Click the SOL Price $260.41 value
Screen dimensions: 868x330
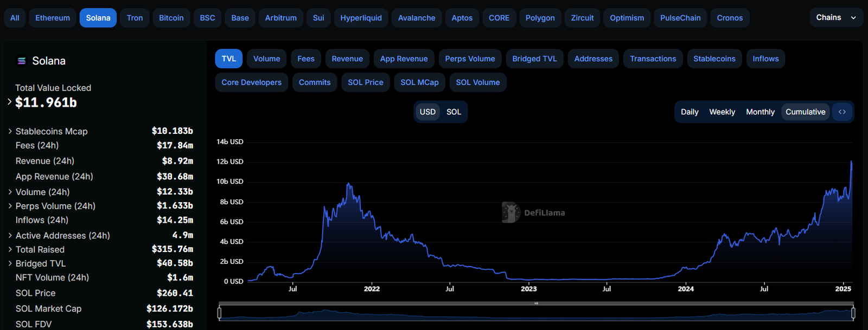pos(175,293)
